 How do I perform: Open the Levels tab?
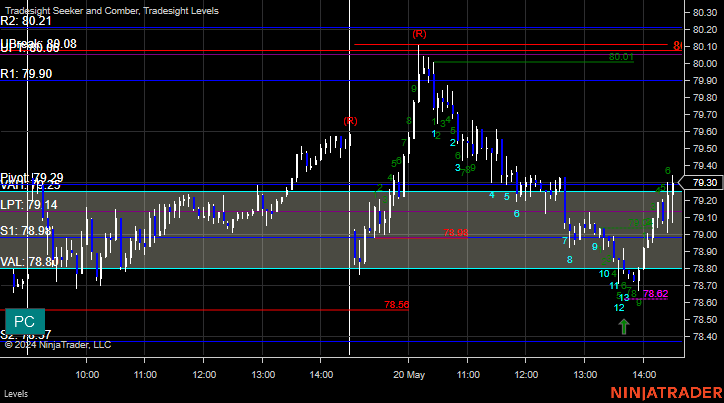coord(16,394)
